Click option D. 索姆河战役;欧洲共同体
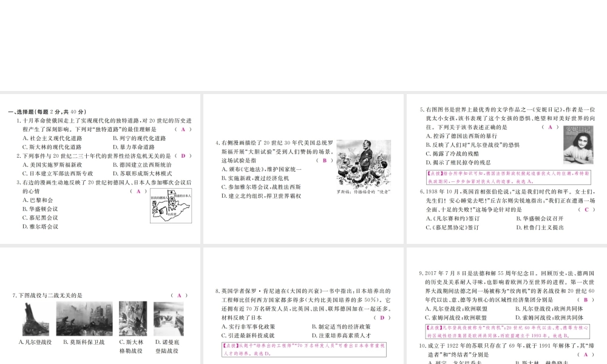 549,318
